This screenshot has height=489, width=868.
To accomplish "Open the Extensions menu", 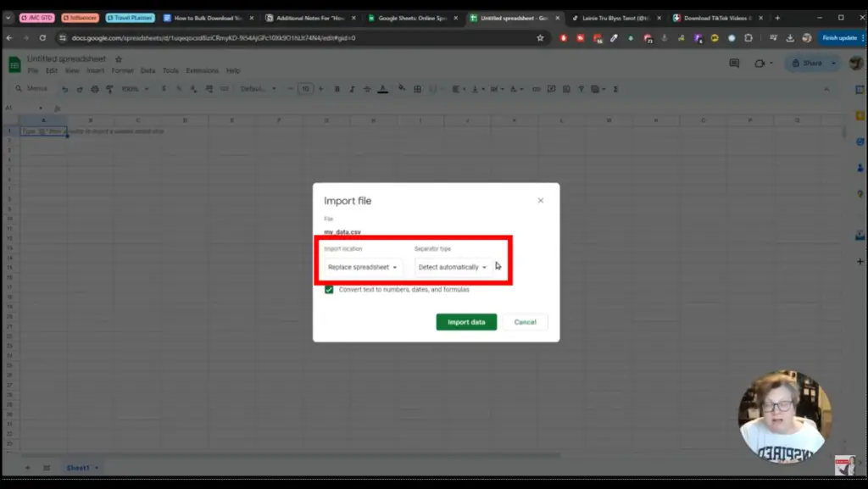I will coord(202,71).
